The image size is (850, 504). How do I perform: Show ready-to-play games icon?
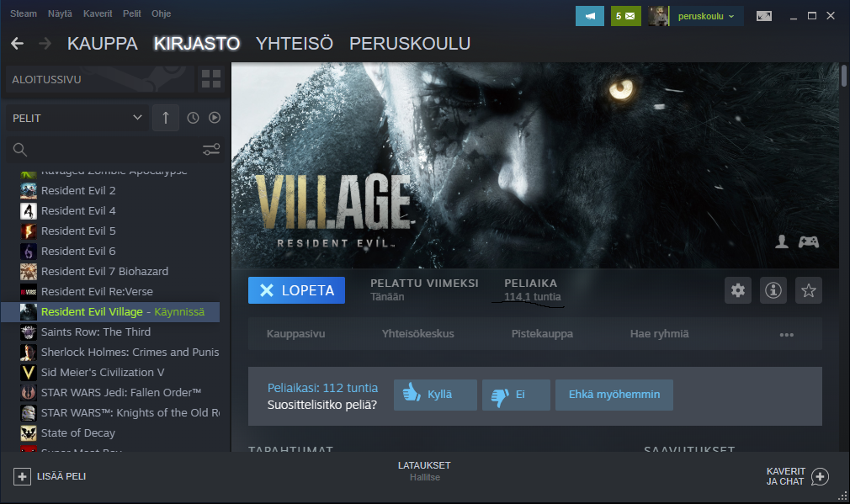pos(215,118)
